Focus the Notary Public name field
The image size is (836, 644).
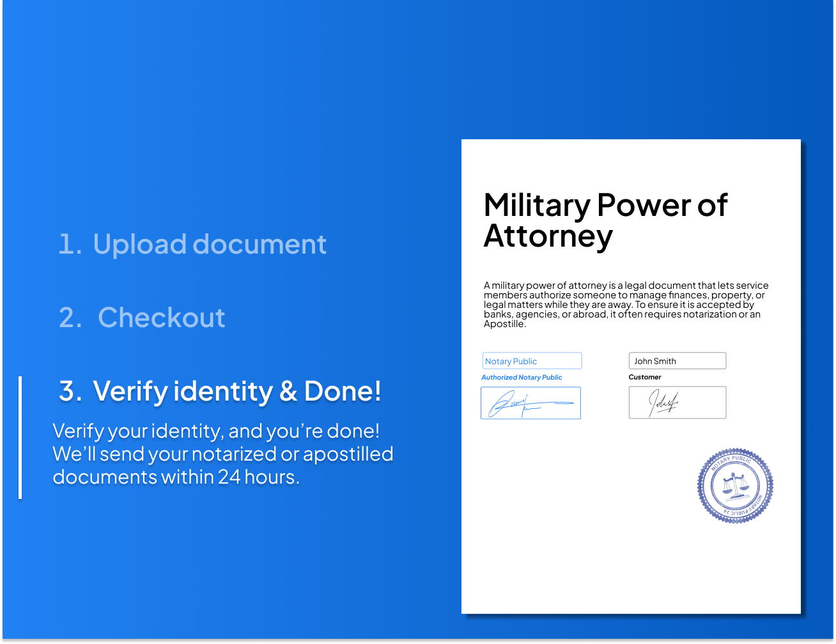point(532,361)
